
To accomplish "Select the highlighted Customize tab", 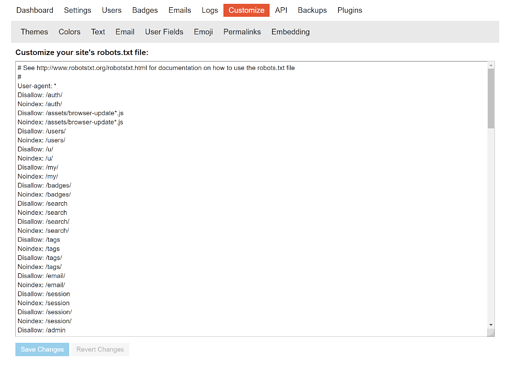I will [x=246, y=10].
